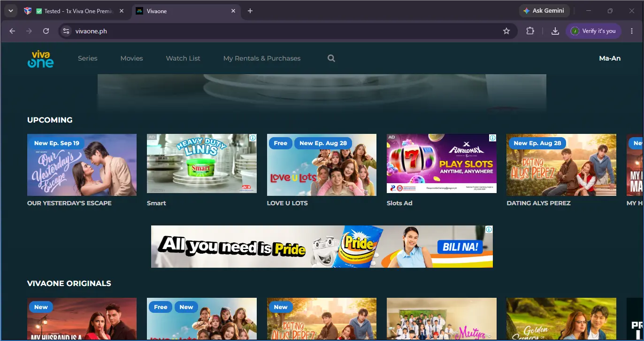Click the LOVE U LOTS title link
This screenshot has height=341, width=644.
pyautogui.click(x=287, y=203)
